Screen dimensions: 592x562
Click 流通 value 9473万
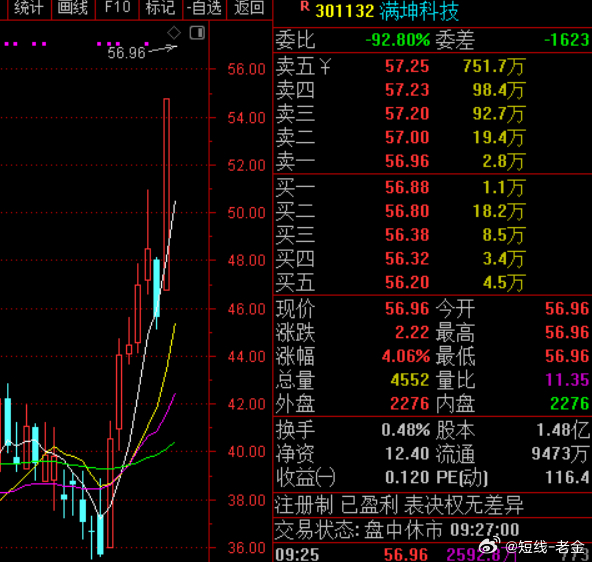point(560,454)
